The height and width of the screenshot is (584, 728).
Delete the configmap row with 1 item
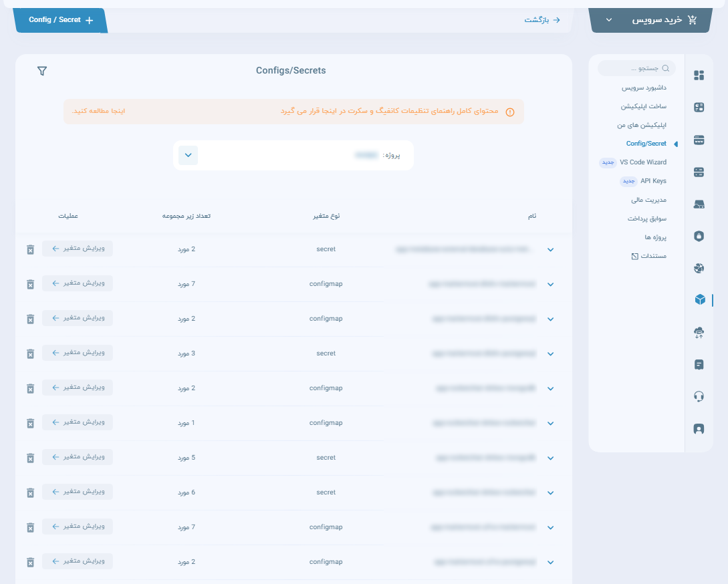pos(30,423)
